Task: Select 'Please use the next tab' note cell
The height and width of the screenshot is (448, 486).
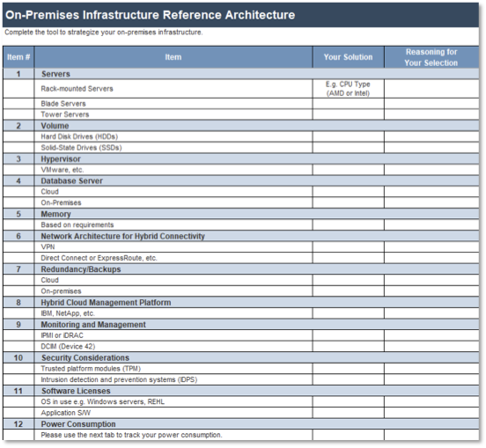Action: (173, 435)
